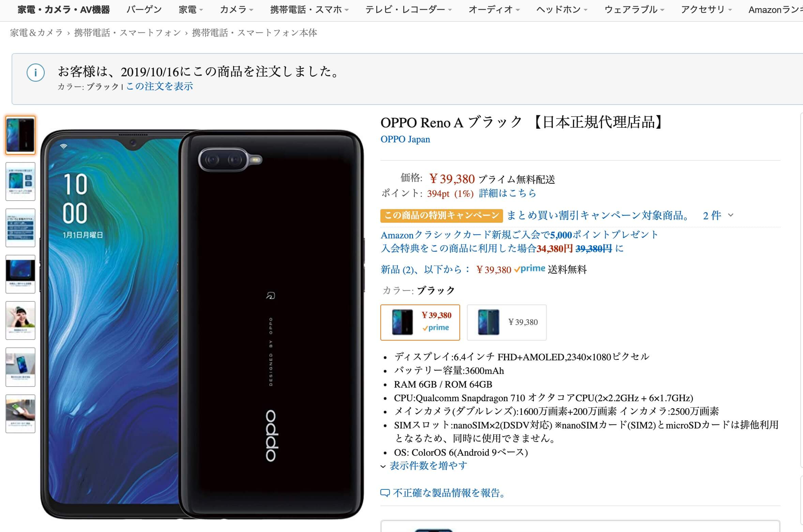Expand the 2件 campaign dropdown chevron
This screenshot has width=803, height=532.
731,215
